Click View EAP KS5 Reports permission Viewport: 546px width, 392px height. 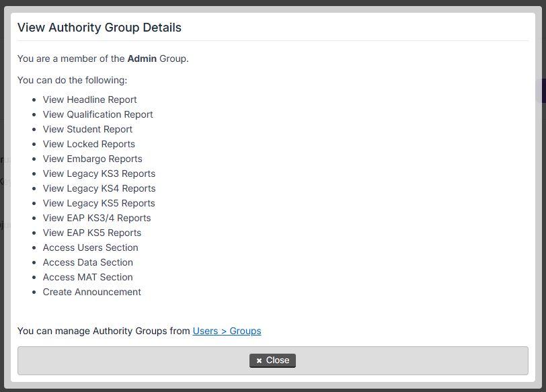click(x=92, y=233)
